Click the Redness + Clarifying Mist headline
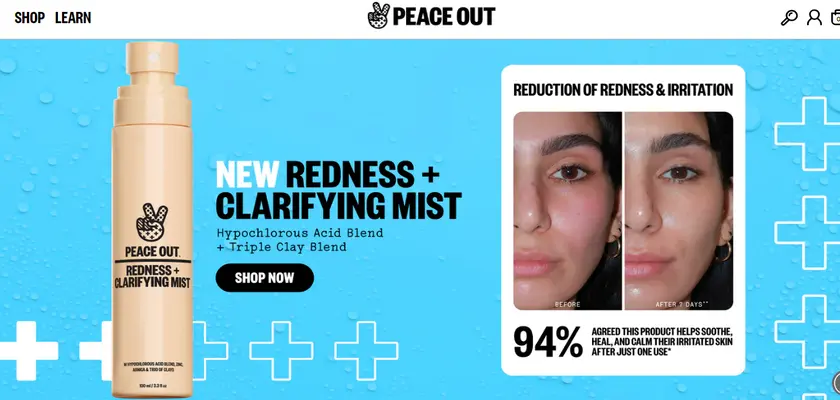 coord(339,190)
